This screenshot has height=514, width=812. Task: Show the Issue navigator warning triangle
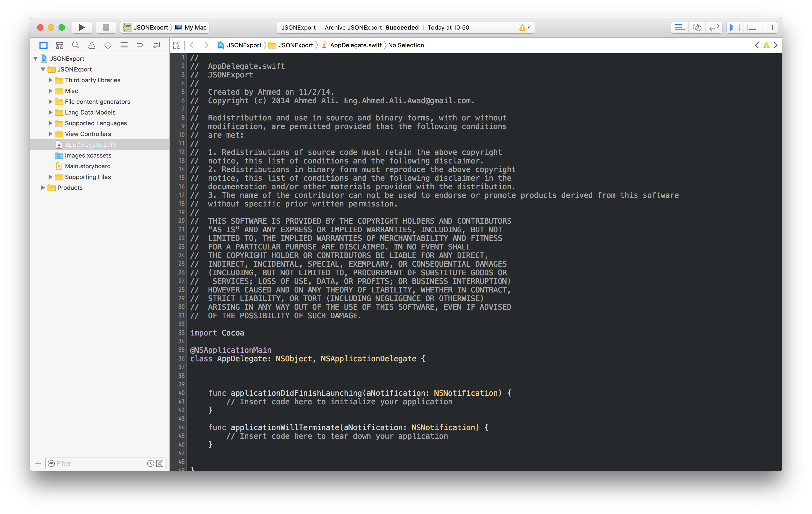click(x=92, y=45)
